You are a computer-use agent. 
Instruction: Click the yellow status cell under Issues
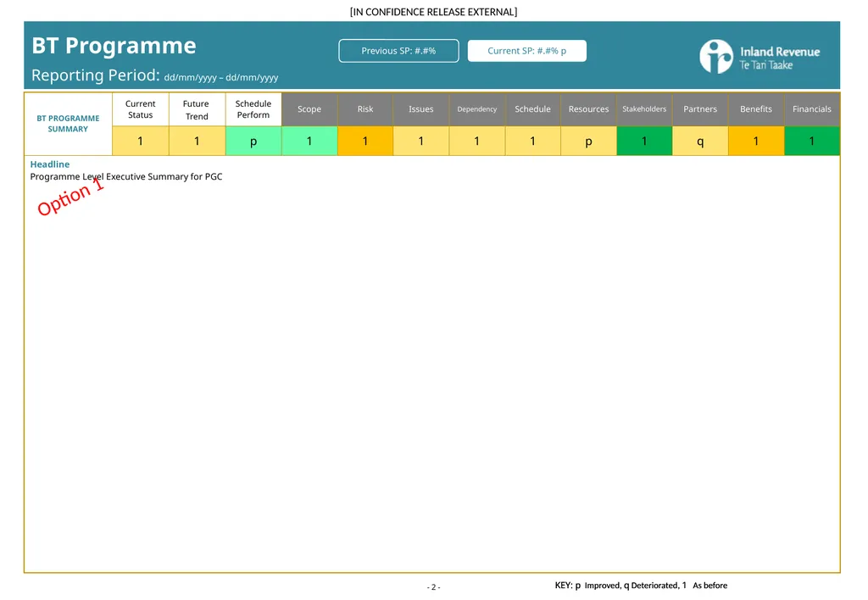tap(421, 142)
